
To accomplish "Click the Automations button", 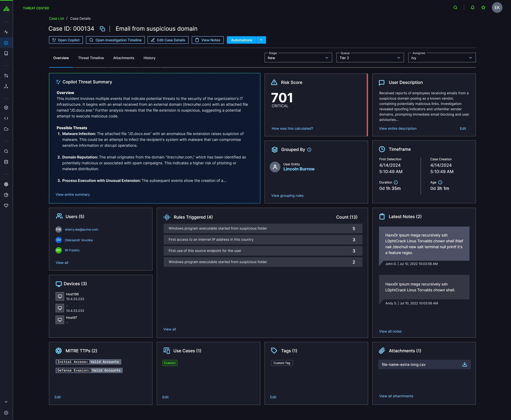I will 241,40.
